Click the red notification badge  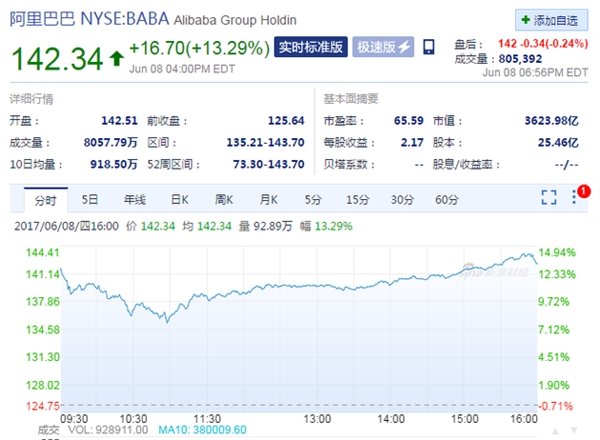coord(584,191)
